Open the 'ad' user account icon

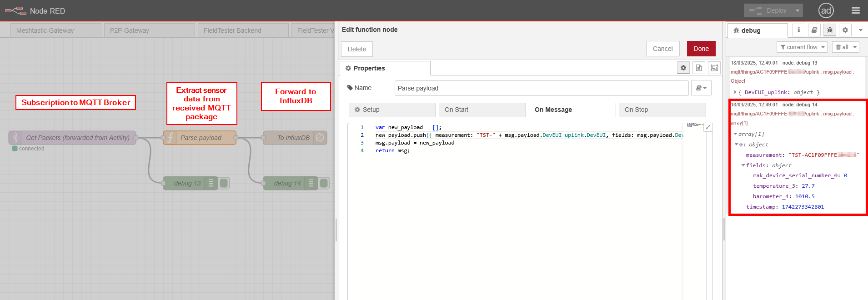pos(826,10)
